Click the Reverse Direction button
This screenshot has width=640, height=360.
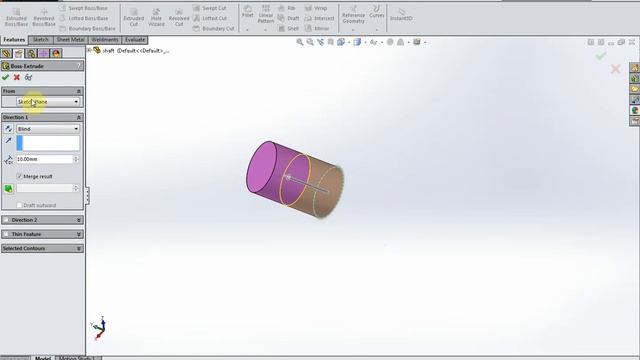[x=8, y=129]
